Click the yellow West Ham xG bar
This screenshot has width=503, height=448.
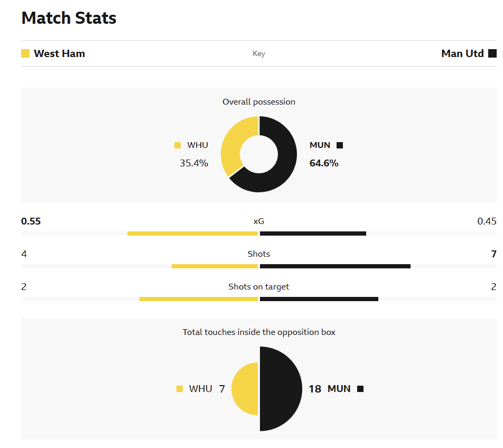point(192,234)
